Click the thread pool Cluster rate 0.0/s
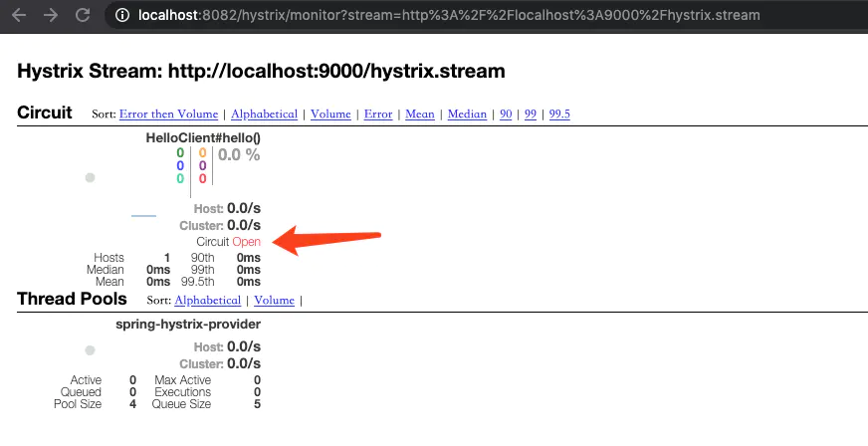Image resolution: width=868 pixels, height=446 pixels. (244, 363)
